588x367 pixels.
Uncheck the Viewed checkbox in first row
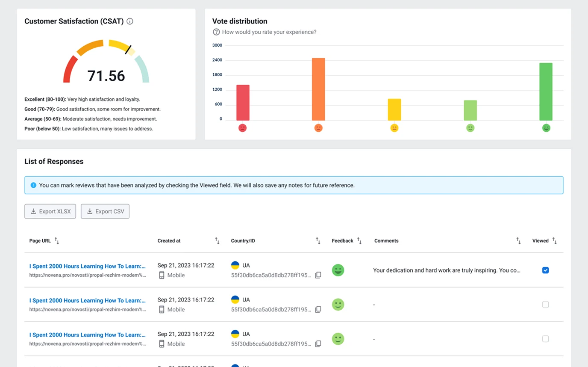click(x=545, y=270)
